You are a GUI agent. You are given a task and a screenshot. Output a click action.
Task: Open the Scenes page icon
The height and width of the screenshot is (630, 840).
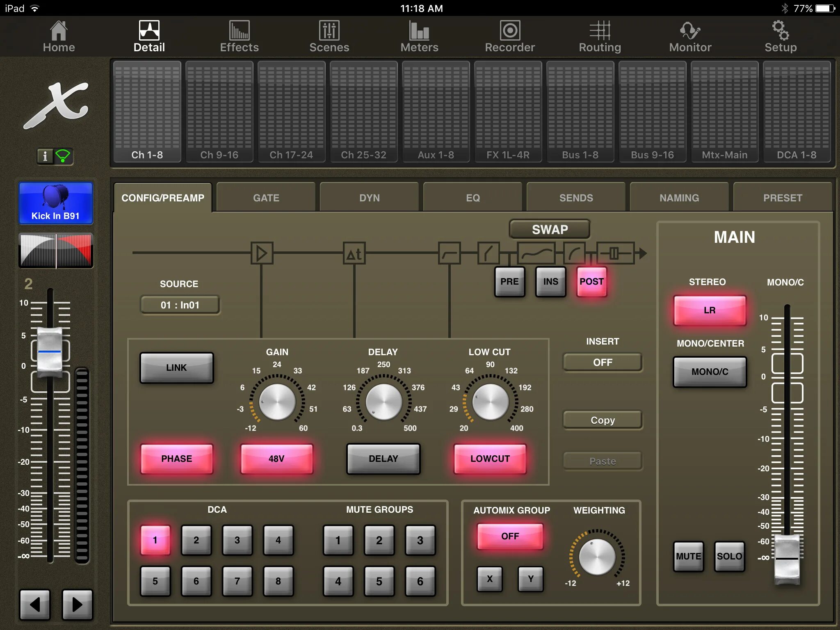pyautogui.click(x=329, y=31)
